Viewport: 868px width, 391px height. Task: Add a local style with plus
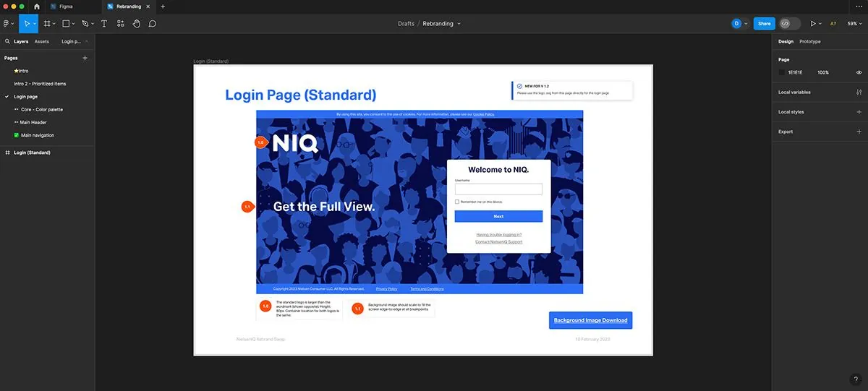tap(859, 112)
